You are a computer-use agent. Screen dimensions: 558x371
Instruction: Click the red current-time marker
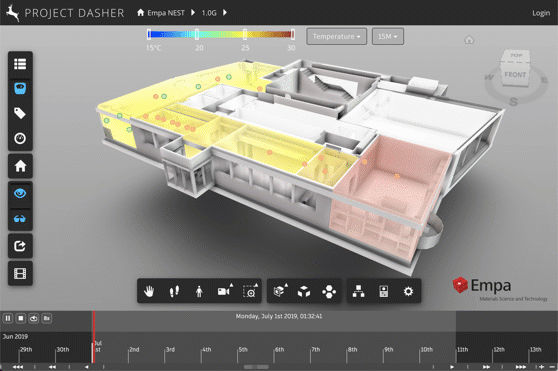click(94, 337)
